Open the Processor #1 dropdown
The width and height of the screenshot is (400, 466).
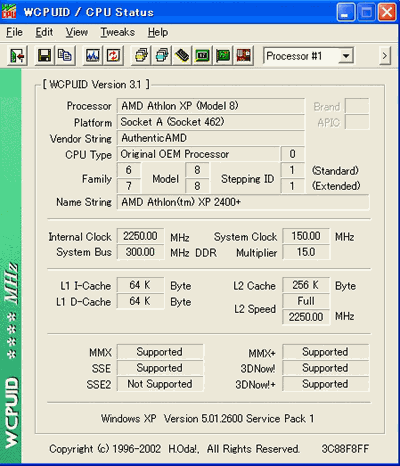click(346, 56)
